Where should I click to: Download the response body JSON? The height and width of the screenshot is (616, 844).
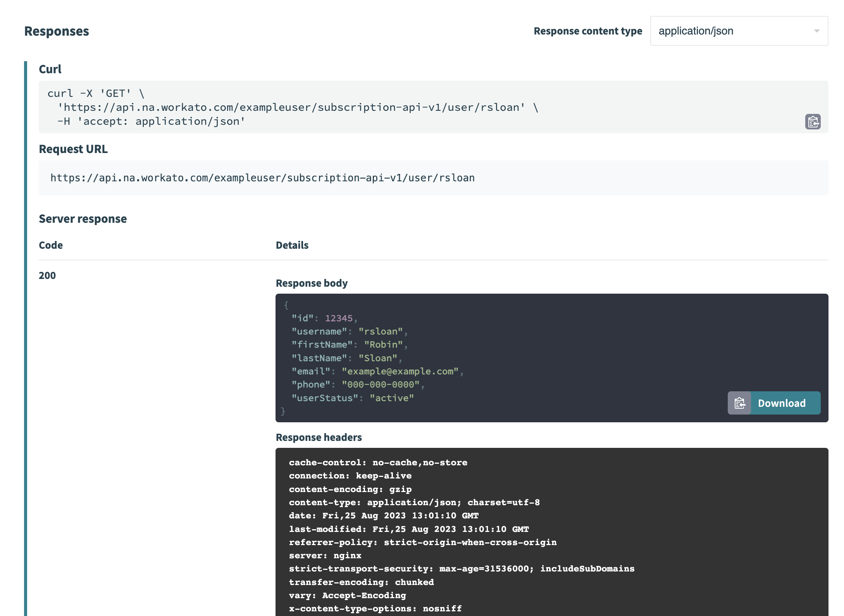[x=783, y=403]
